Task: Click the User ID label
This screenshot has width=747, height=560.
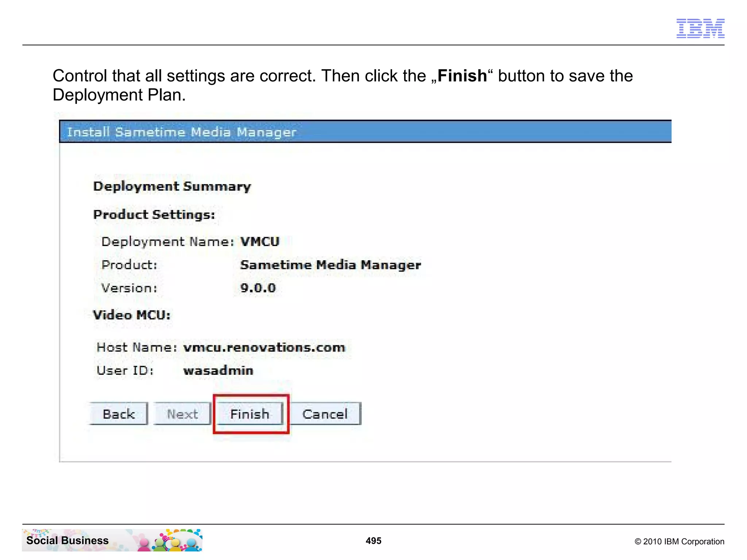Action: (x=125, y=371)
